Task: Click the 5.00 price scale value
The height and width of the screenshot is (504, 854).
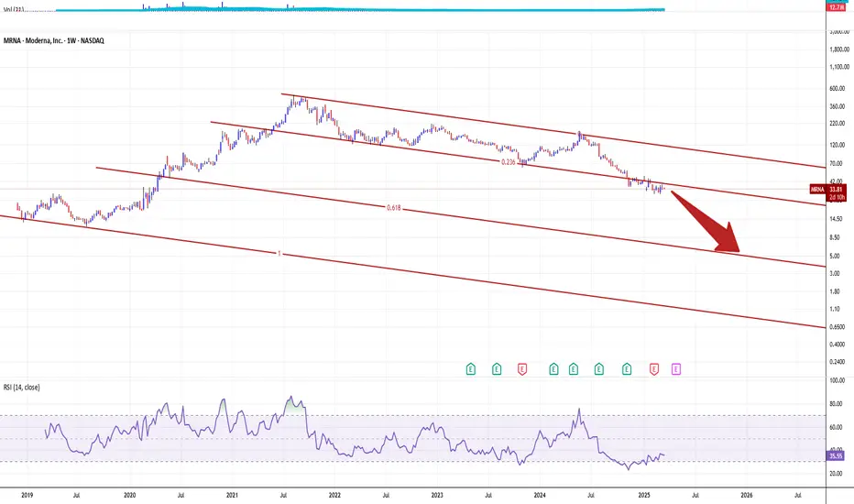Action: pyautogui.click(x=835, y=256)
